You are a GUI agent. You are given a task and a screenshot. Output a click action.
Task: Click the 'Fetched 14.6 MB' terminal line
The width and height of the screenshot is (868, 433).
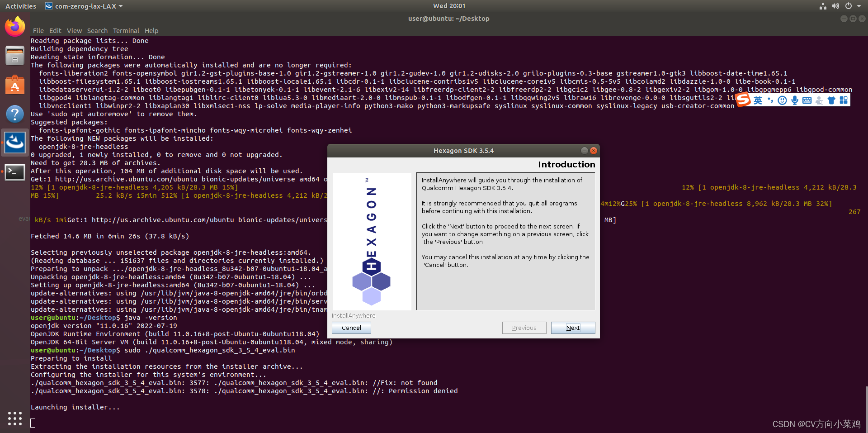(x=110, y=236)
